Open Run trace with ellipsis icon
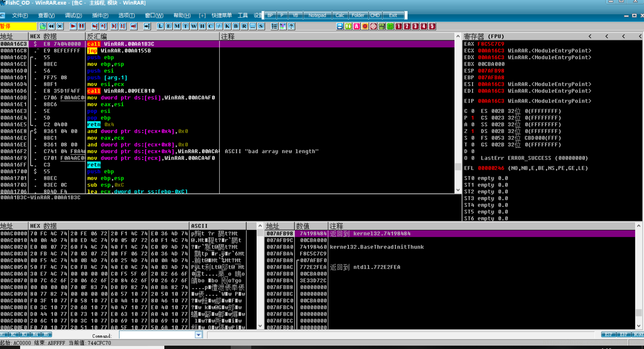644x349 pixels. 253,26
